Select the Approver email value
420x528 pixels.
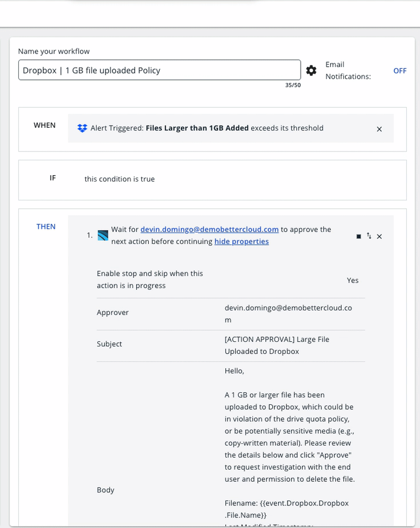(289, 314)
